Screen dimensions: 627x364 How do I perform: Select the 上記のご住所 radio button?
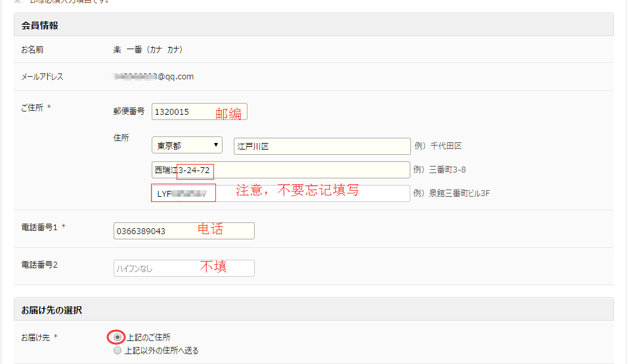tap(118, 337)
